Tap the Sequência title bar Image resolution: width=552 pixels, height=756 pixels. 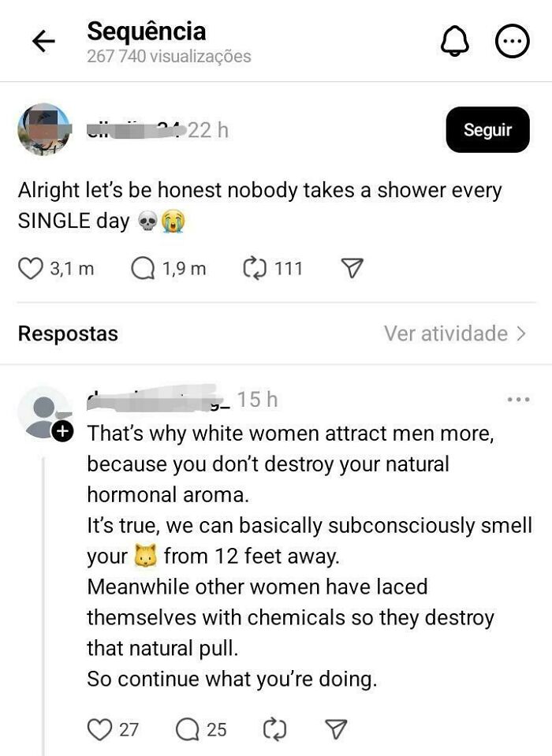pyautogui.click(x=147, y=32)
